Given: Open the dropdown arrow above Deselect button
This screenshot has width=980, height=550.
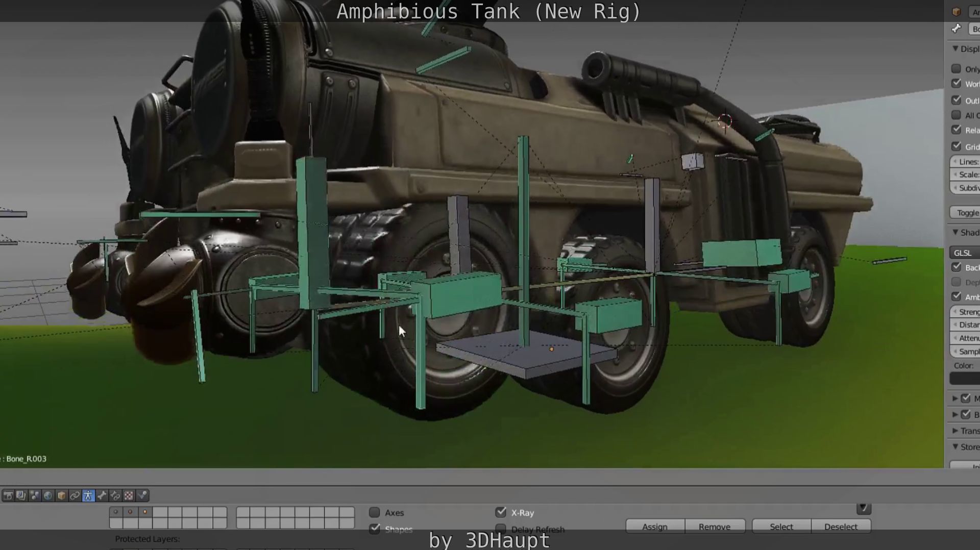Looking at the screenshot, I should point(864,508).
